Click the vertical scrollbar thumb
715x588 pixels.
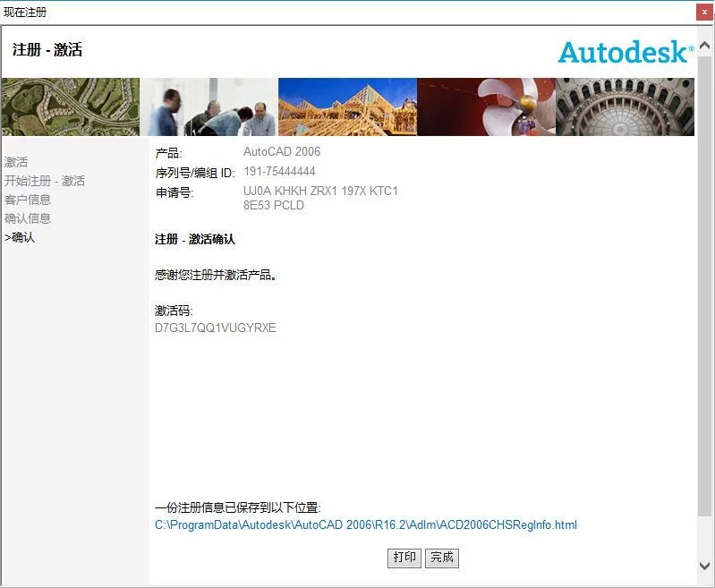click(704, 285)
